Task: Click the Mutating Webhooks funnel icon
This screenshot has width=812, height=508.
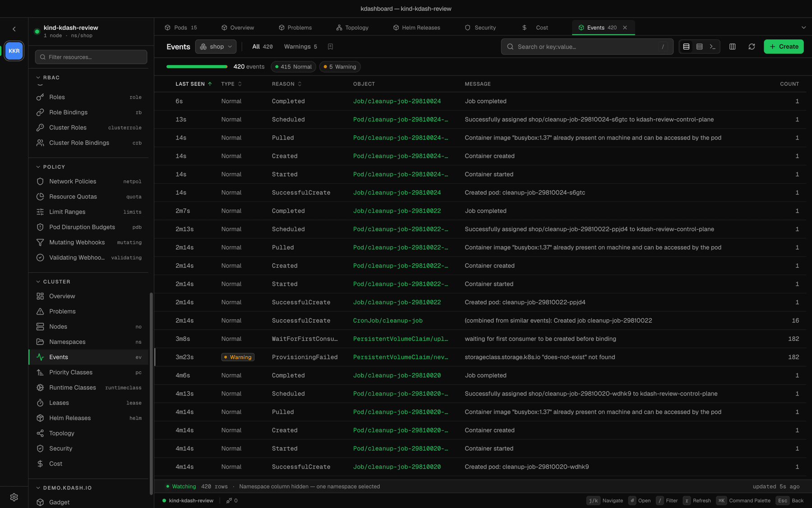Action: [x=40, y=242]
